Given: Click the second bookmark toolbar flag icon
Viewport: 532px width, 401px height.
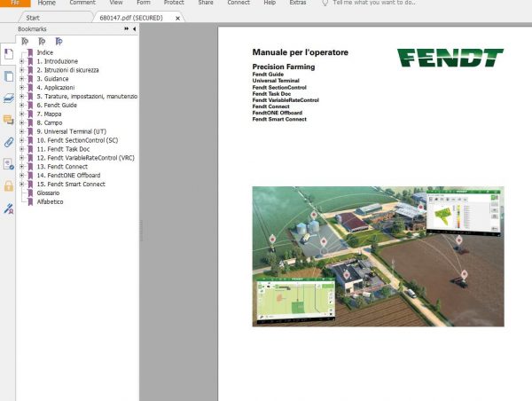Looking at the screenshot, I should 42,42.
